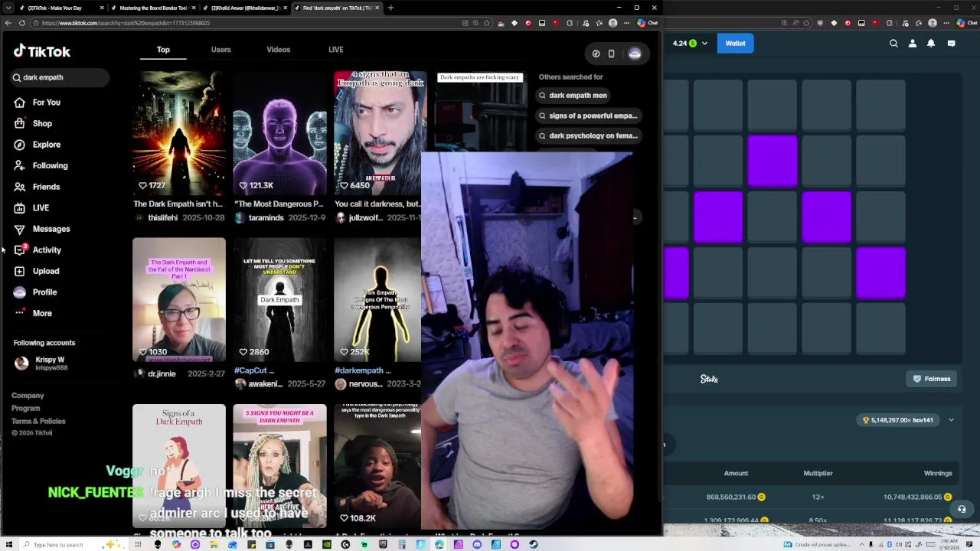Open The Most Dangerous P... video thumbnail
Screen dimensions: 980x551
279,133
